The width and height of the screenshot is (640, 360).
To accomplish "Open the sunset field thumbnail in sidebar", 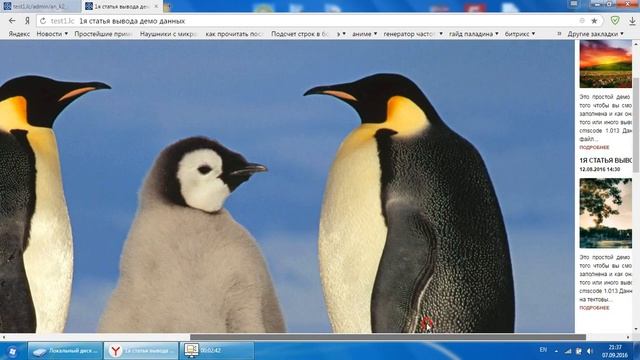I will click(x=605, y=64).
